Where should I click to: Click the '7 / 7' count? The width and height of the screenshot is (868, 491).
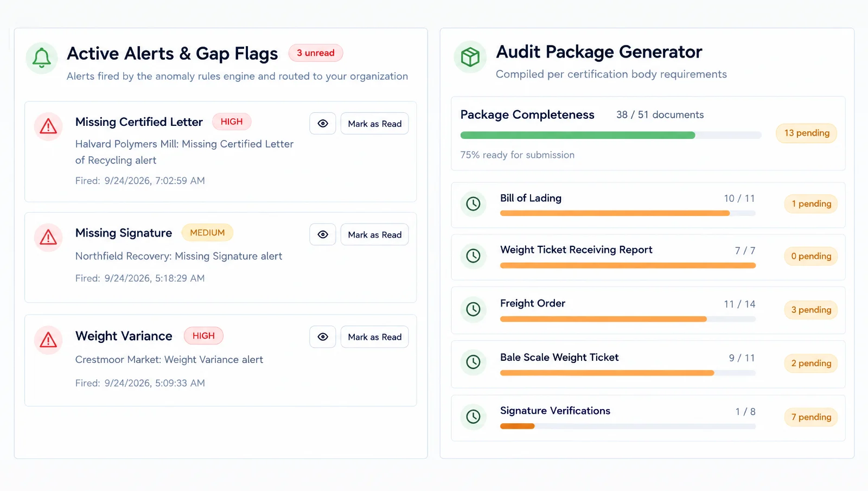tap(745, 251)
